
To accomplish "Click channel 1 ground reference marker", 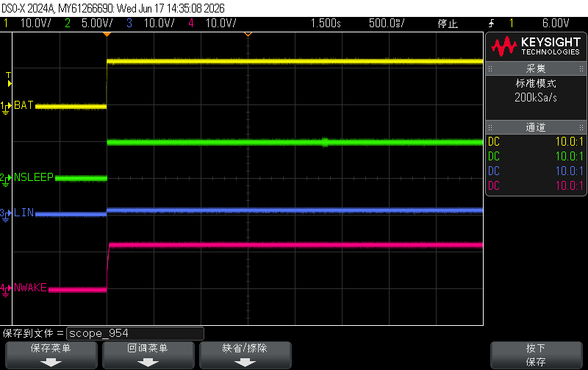I will tap(6, 107).
